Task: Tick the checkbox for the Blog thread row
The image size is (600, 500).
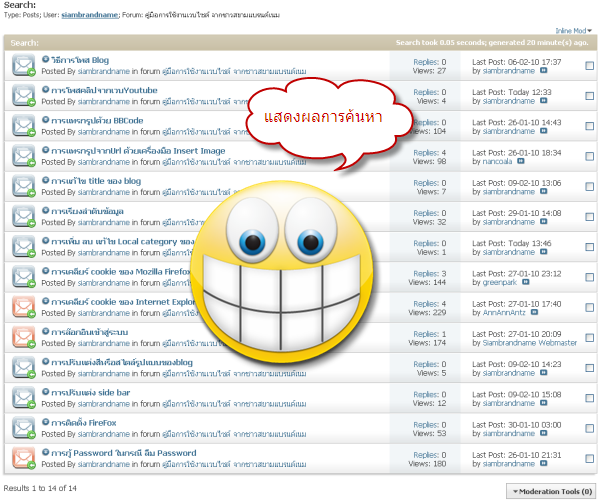Action: (589, 66)
